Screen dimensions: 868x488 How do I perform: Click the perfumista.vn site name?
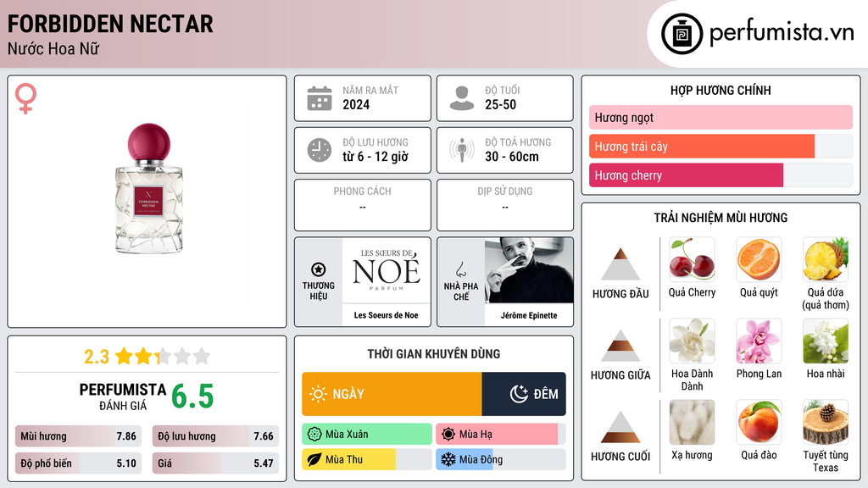[782, 32]
